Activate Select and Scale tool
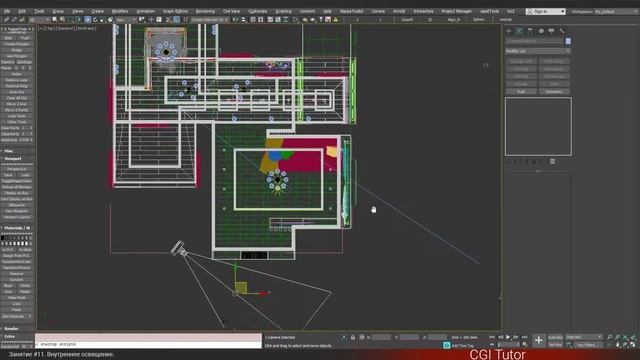640x360 pixels. [x=103, y=20]
